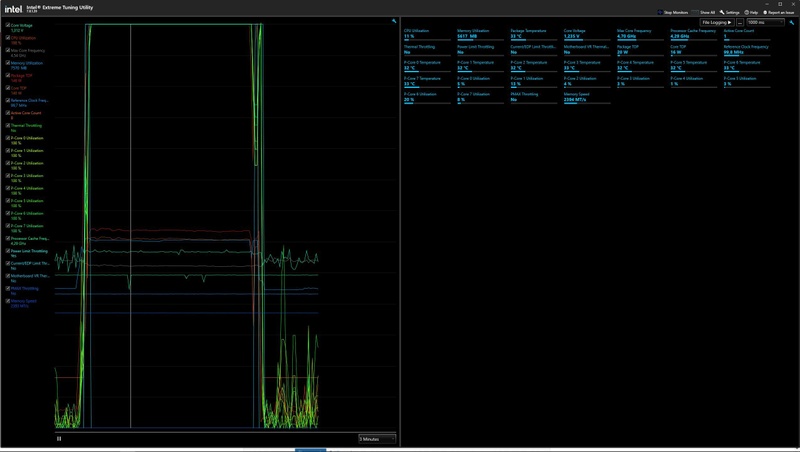Select the Processor Cache Frequency 4.29 GHz tile
Image resolution: width=800 pixels, height=452 pixels.
point(693,34)
